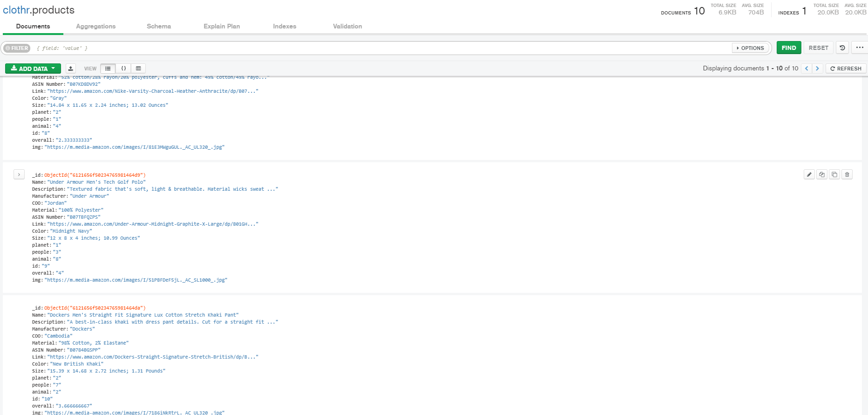Click the "12 x 8 x 4 inches" size value

click(94, 238)
